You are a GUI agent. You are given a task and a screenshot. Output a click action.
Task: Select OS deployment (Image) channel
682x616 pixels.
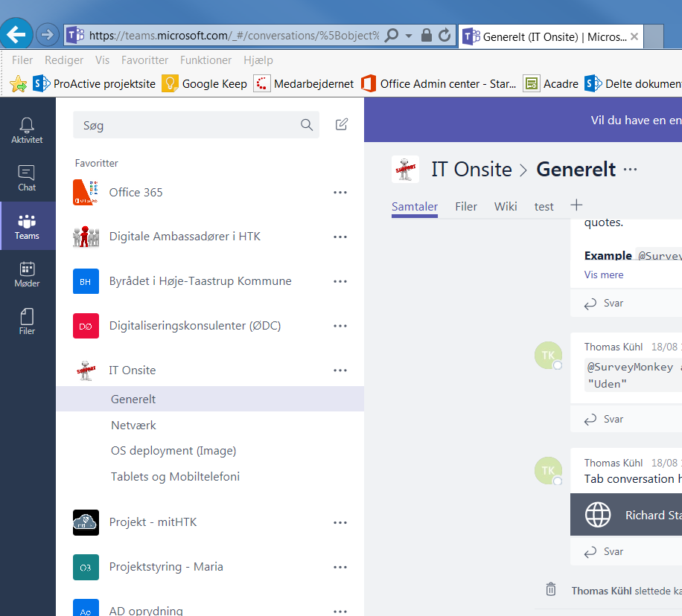(173, 451)
